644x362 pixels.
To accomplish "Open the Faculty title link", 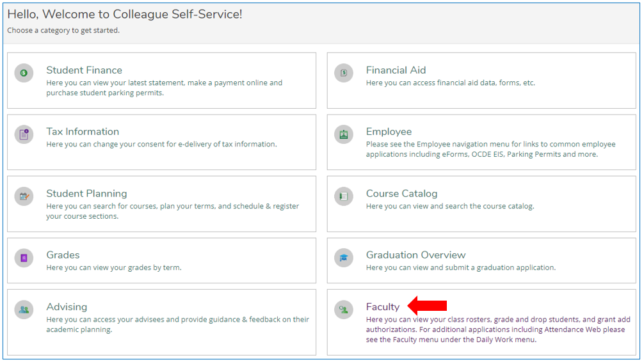I will [382, 307].
